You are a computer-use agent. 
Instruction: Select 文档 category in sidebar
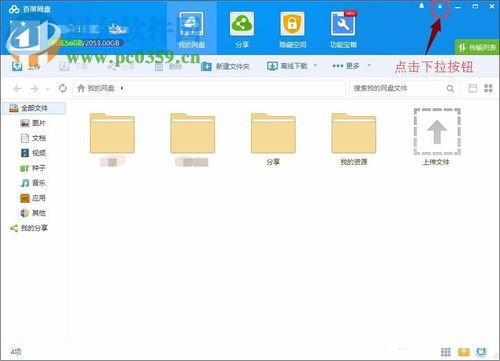33,138
